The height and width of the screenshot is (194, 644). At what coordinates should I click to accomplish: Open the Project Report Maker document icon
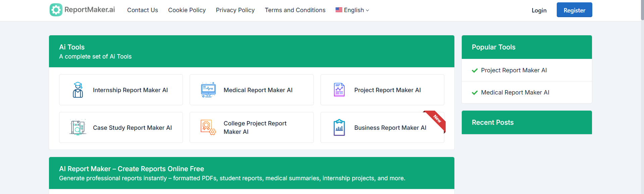click(x=339, y=90)
